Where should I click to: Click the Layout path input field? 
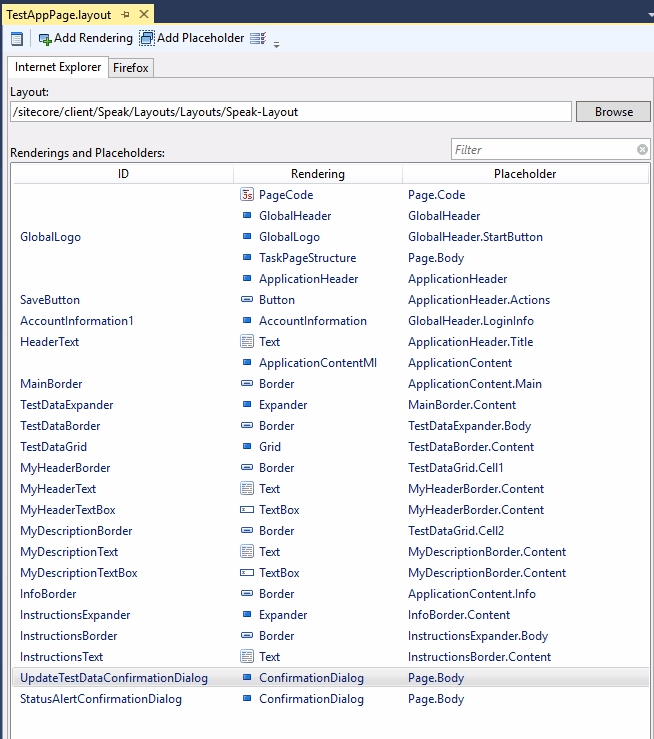pyautogui.click(x=291, y=112)
